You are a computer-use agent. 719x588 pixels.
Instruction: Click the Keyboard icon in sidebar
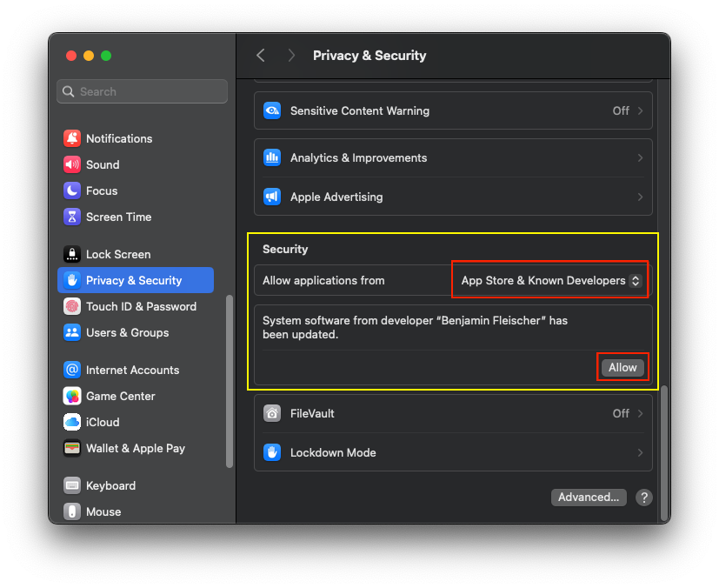(72, 485)
